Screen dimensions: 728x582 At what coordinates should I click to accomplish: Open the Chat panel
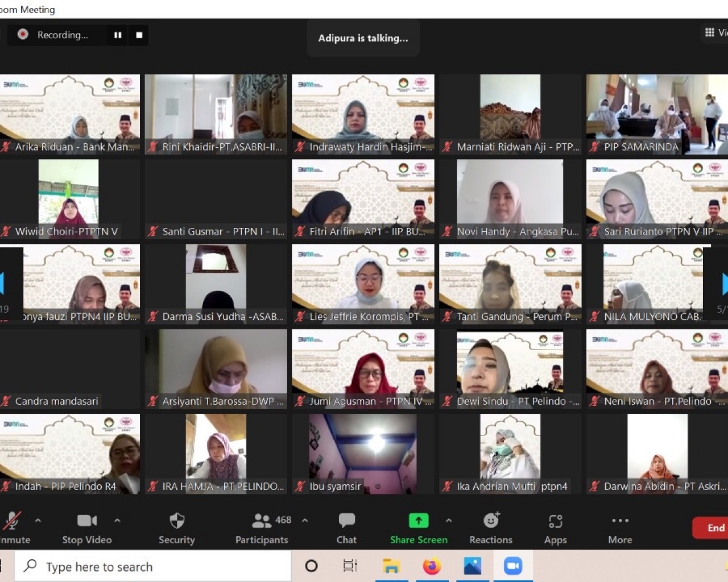pyautogui.click(x=346, y=521)
